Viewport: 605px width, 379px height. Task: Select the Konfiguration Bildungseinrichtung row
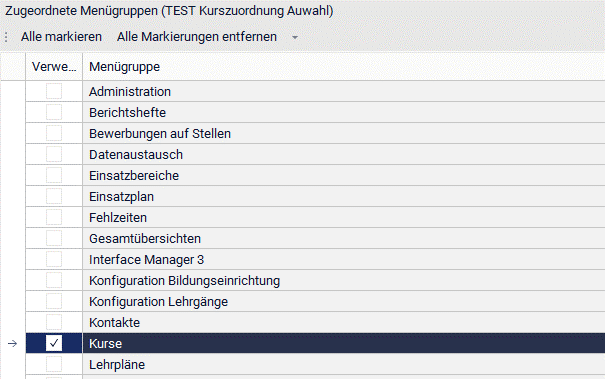[x=315, y=281]
